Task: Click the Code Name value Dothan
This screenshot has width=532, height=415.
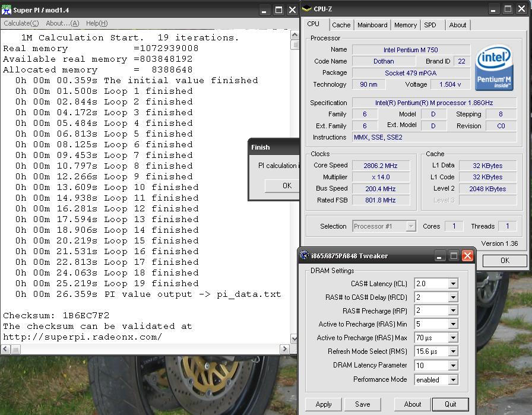Action: pos(384,61)
